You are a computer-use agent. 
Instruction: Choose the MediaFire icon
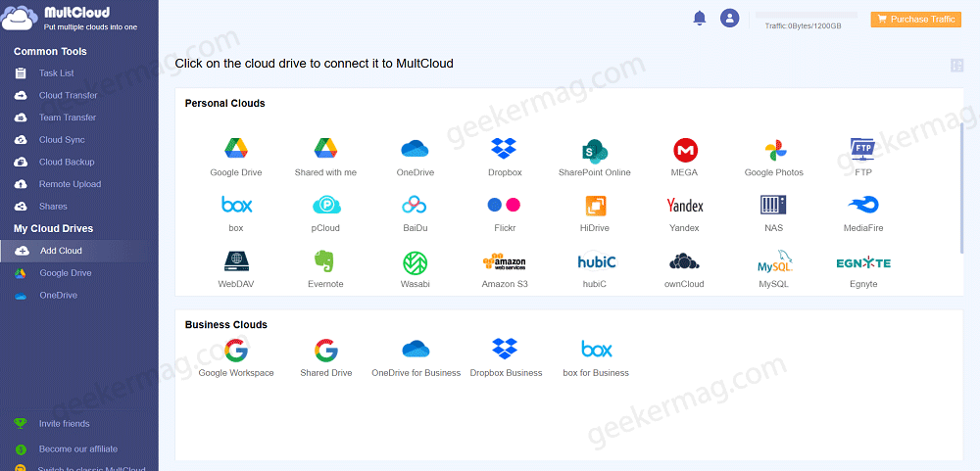click(x=863, y=205)
